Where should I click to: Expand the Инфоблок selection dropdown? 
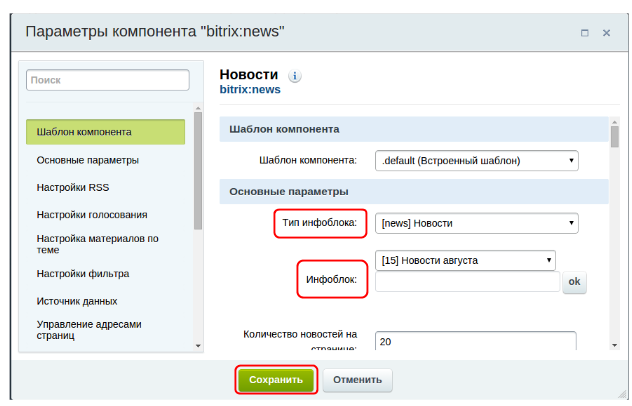click(x=465, y=260)
